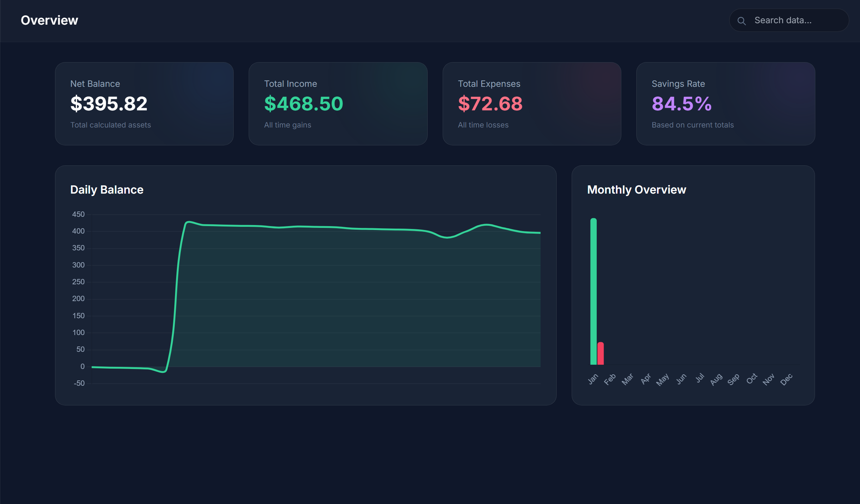This screenshot has width=860, height=504.
Task: Click the Jan label on monthly axis
Action: click(593, 379)
